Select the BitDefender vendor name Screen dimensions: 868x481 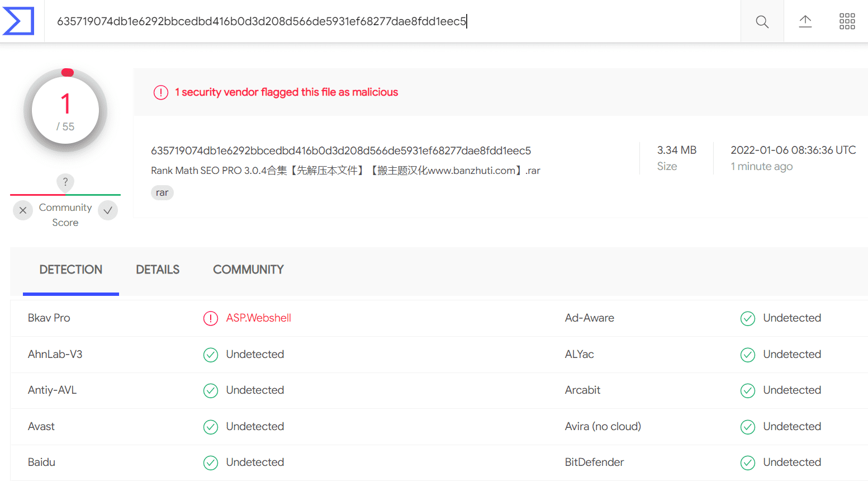point(595,462)
